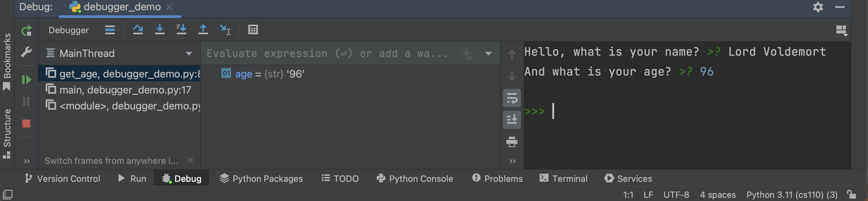Click the Step Into debugger icon
Image resolution: width=868 pixels, height=201 pixels.
point(160,29)
